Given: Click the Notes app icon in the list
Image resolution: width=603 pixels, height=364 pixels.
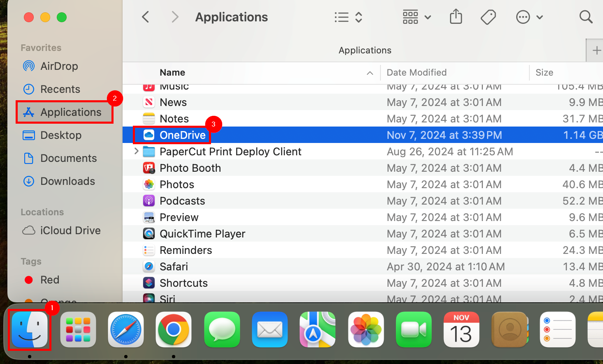Looking at the screenshot, I should click(x=149, y=118).
